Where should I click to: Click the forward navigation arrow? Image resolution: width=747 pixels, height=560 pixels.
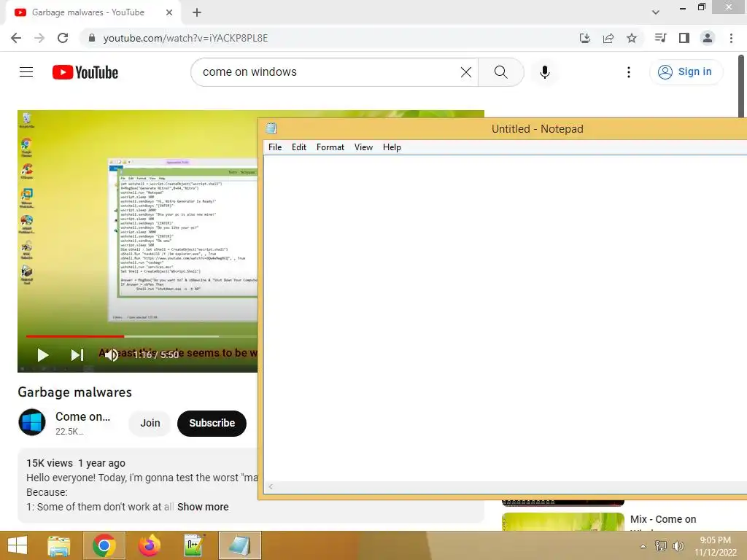[39, 38]
